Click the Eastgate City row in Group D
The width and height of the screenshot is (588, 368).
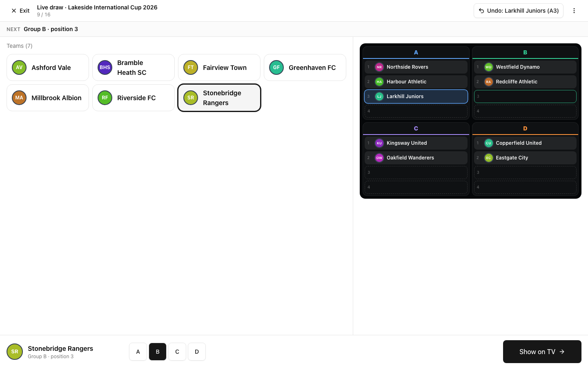525,158
